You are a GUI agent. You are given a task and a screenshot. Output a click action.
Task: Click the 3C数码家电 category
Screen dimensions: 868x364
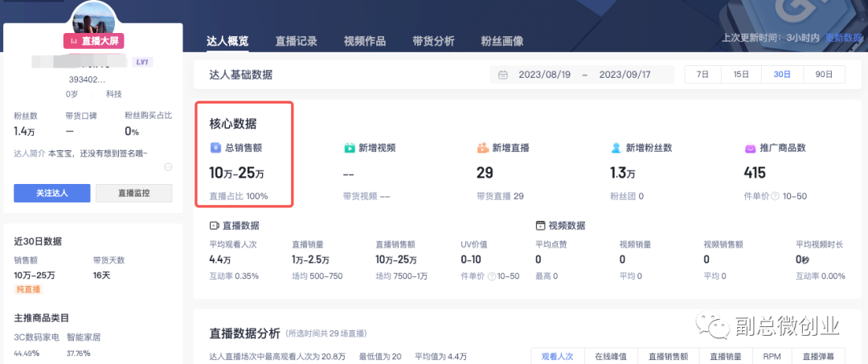click(x=36, y=337)
